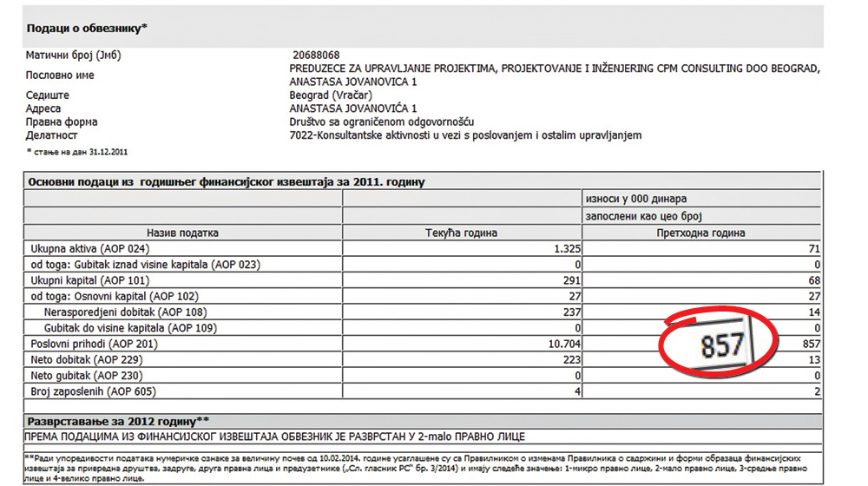Screen dimensions: 868x486
Task: Click the 'Назив податка' column header
Action: point(182,233)
